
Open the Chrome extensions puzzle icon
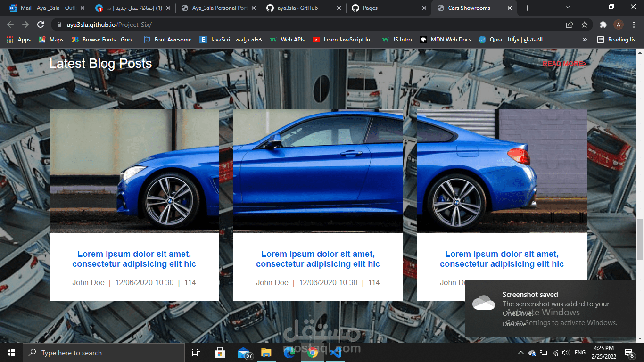(x=603, y=25)
